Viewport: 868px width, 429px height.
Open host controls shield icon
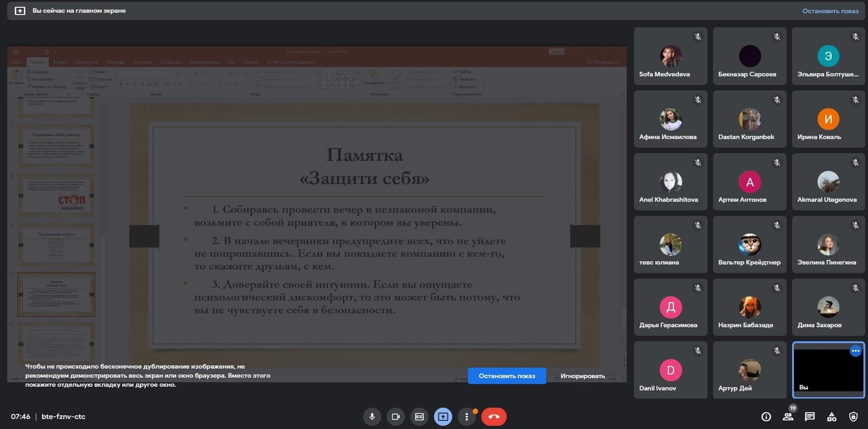pos(853,417)
